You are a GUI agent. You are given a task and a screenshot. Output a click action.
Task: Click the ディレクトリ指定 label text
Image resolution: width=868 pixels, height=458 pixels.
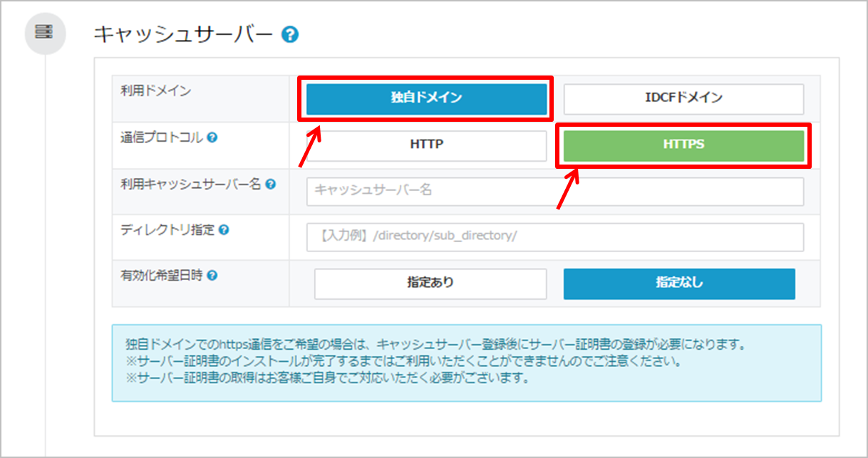point(167,229)
